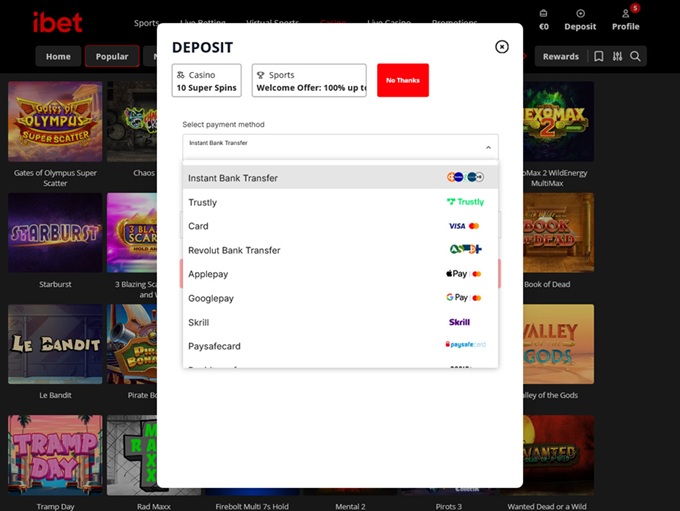Select Card payment with Visa logo
Screen dimensions: 680x511
(340, 226)
